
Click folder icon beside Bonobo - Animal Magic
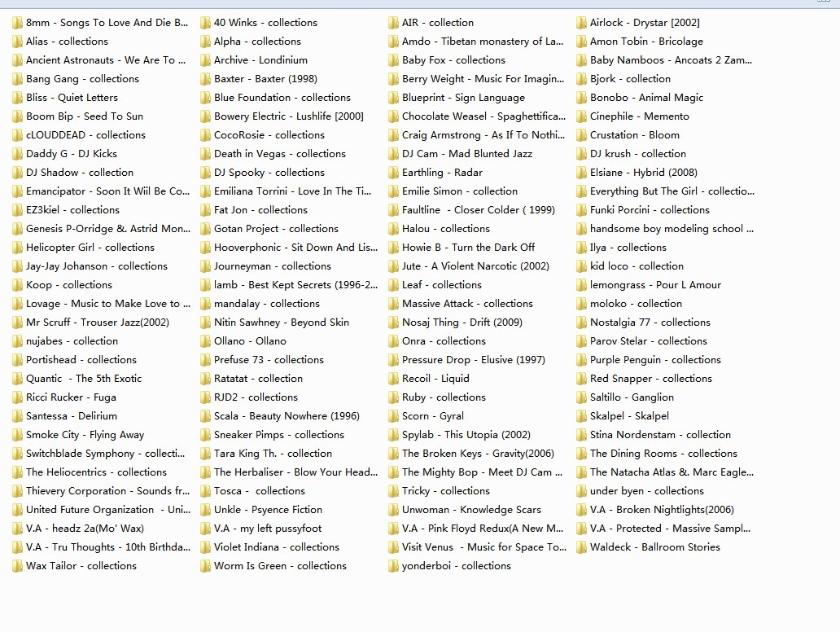coord(581,98)
